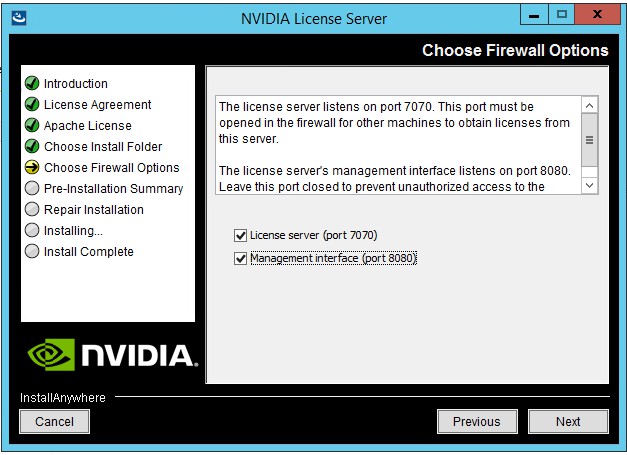627x455 pixels.
Task: Minimize the NVIDIA License Server window
Action: coord(533,16)
